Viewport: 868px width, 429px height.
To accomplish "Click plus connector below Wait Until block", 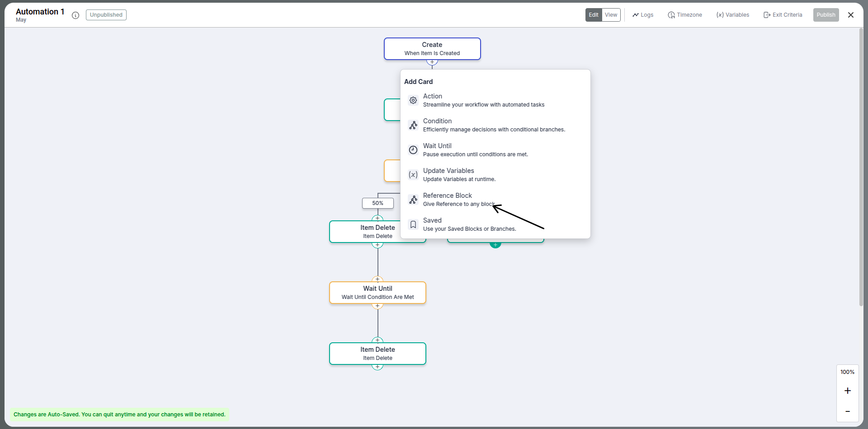I will click(x=377, y=306).
